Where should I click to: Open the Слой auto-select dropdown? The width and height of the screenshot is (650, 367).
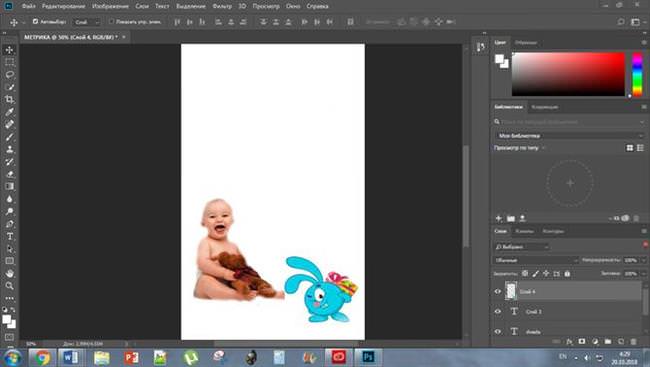87,22
